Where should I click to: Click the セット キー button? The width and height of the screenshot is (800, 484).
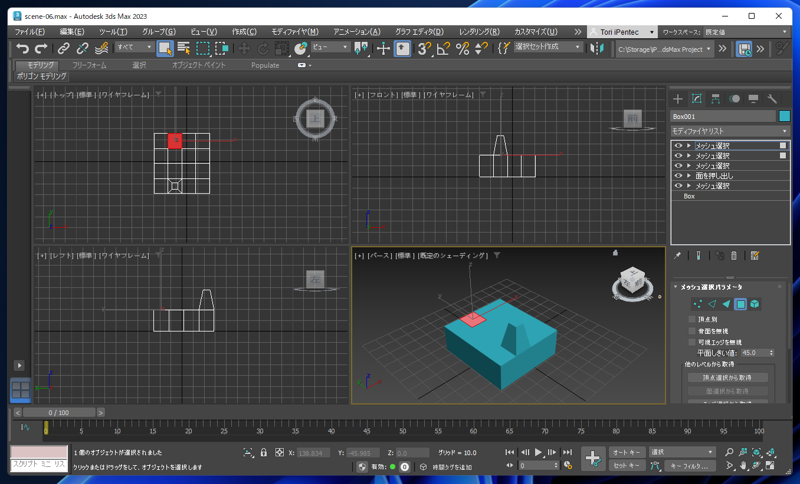point(627,466)
